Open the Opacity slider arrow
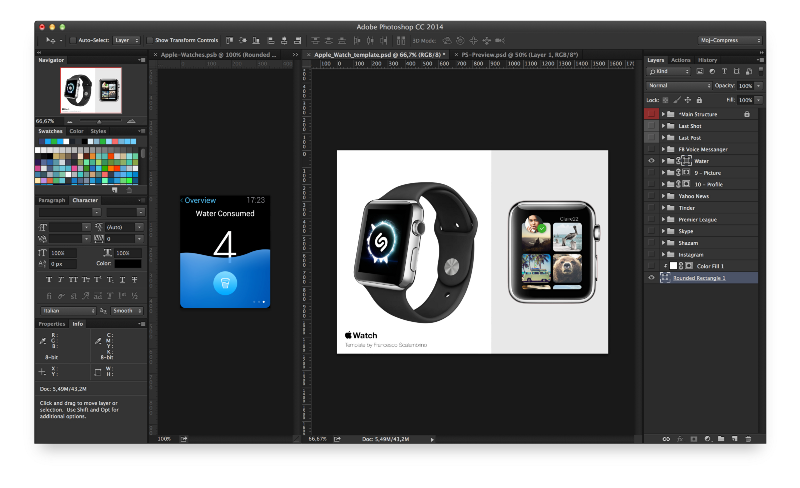This screenshot has width=800, height=488. [759, 86]
